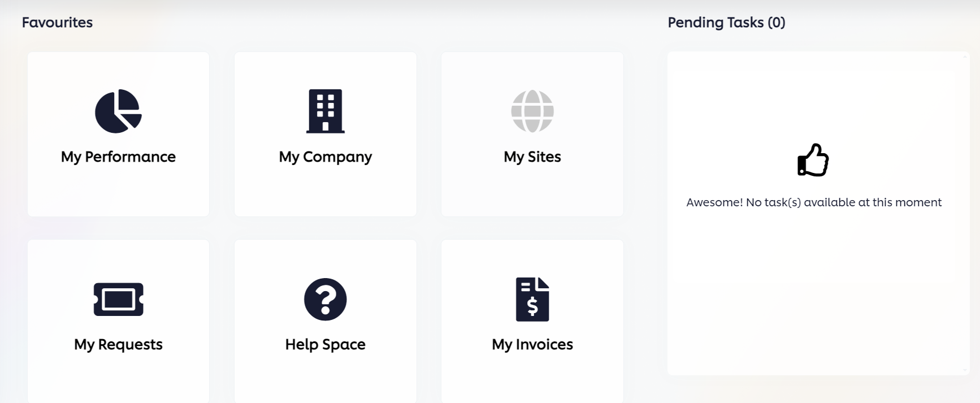Go to the My Company text label
Image resolution: width=980 pixels, height=403 pixels.
pyautogui.click(x=325, y=157)
